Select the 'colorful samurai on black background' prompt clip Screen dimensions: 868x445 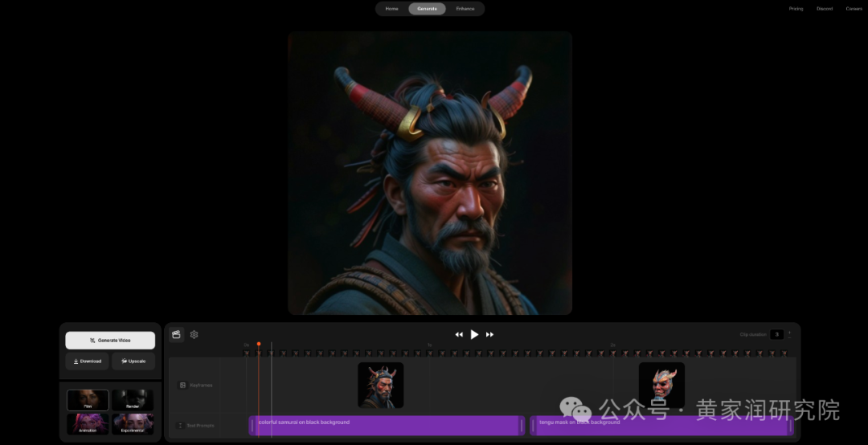pyautogui.click(x=387, y=426)
